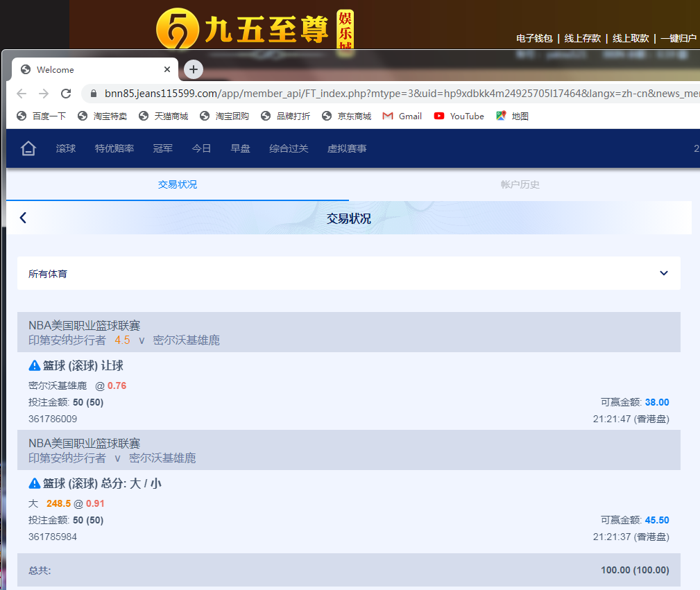Click the handicap value 4.5
The image size is (700, 590).
click(x=122, y=340)
